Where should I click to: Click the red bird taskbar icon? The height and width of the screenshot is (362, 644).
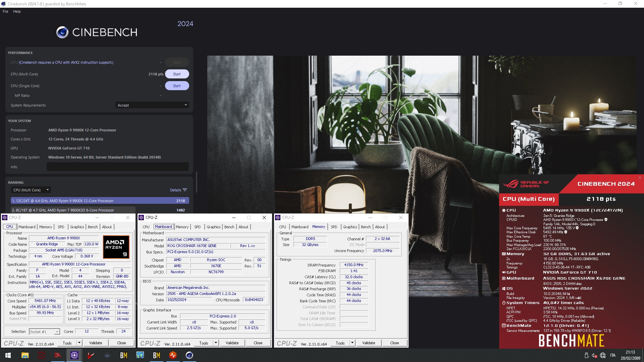[x=91, y=355]
